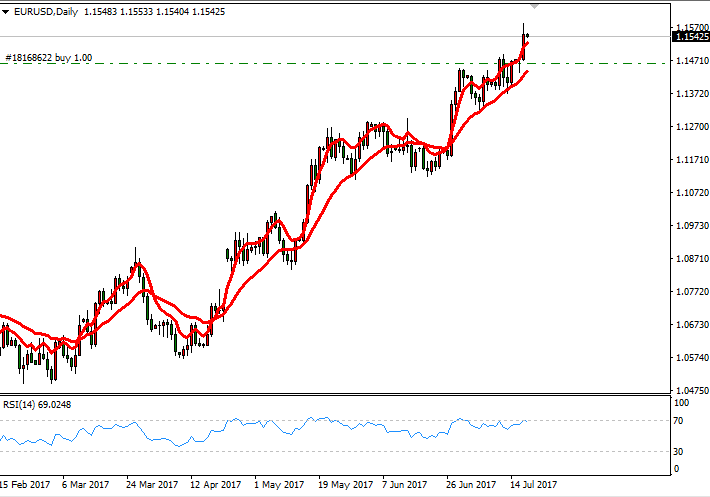
Task: Click the 6 Mar 2017 date label
Action: point(86,485)
